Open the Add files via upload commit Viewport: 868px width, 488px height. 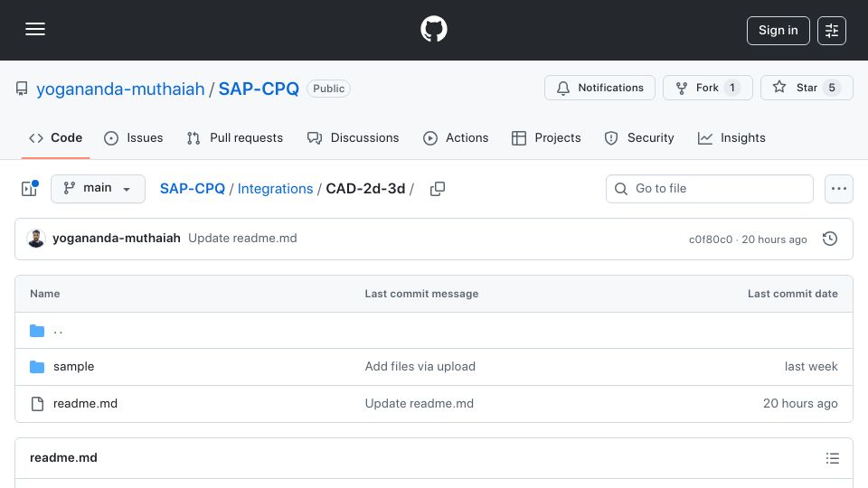point(420,366)
